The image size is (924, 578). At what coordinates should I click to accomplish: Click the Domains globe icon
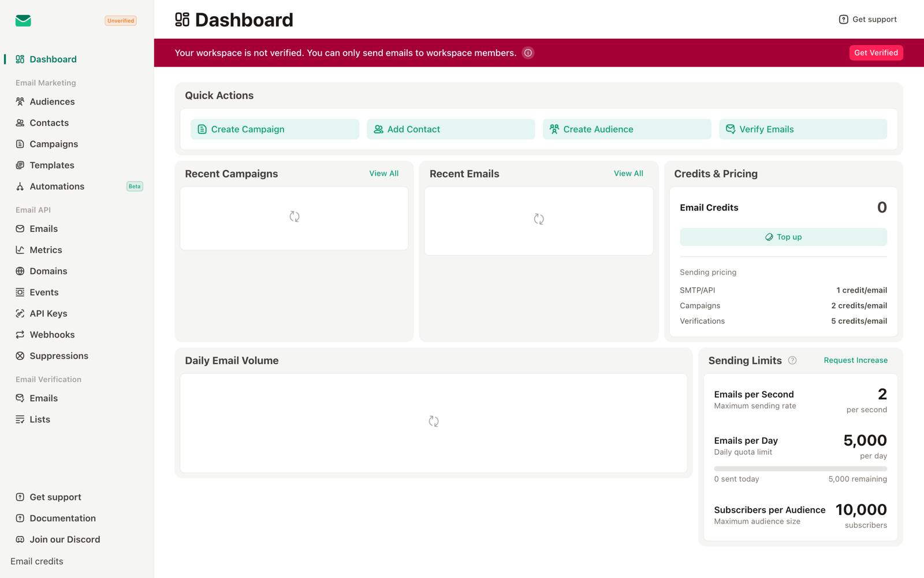(x=20, y=271)
